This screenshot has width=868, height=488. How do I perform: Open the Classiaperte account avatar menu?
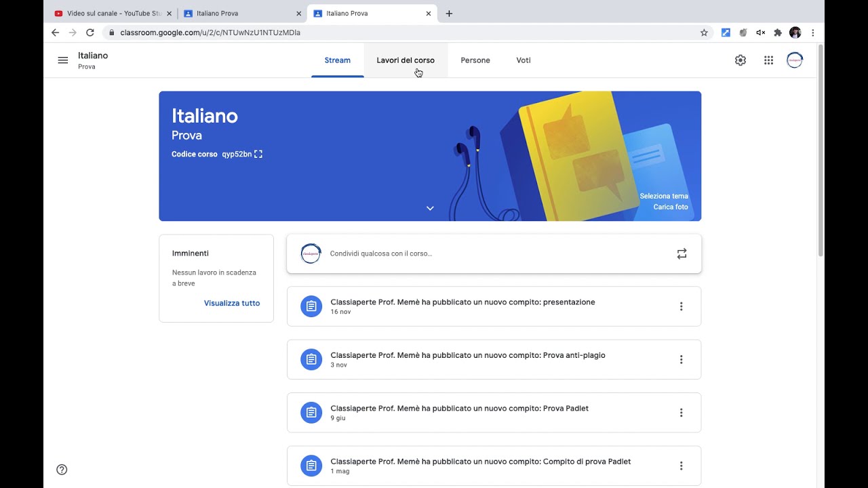[x=795, y=60]
